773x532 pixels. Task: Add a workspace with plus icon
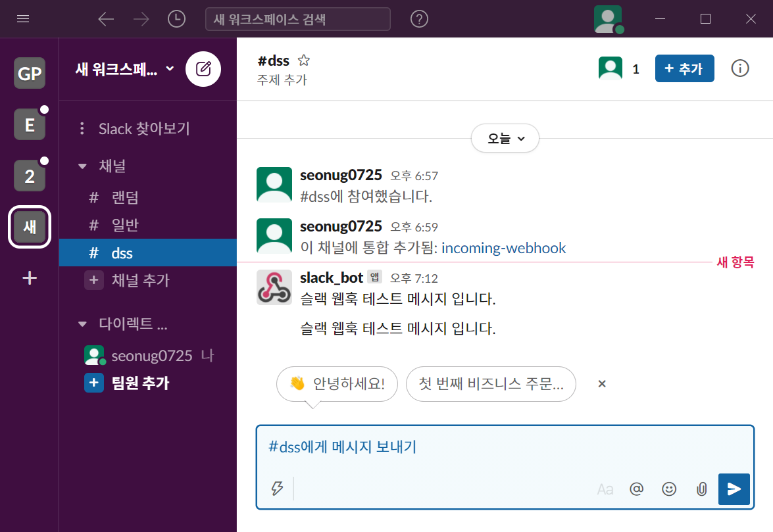coord(30,278)
